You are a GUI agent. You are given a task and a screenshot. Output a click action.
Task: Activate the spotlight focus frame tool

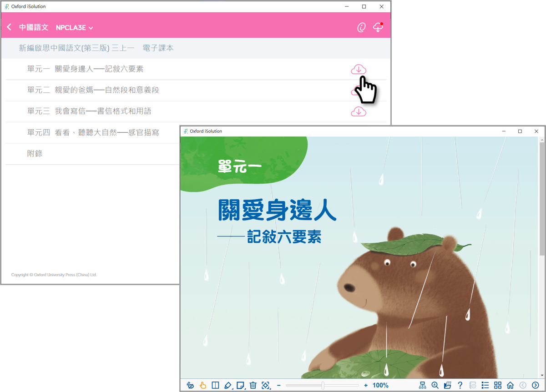coord(266,385)
